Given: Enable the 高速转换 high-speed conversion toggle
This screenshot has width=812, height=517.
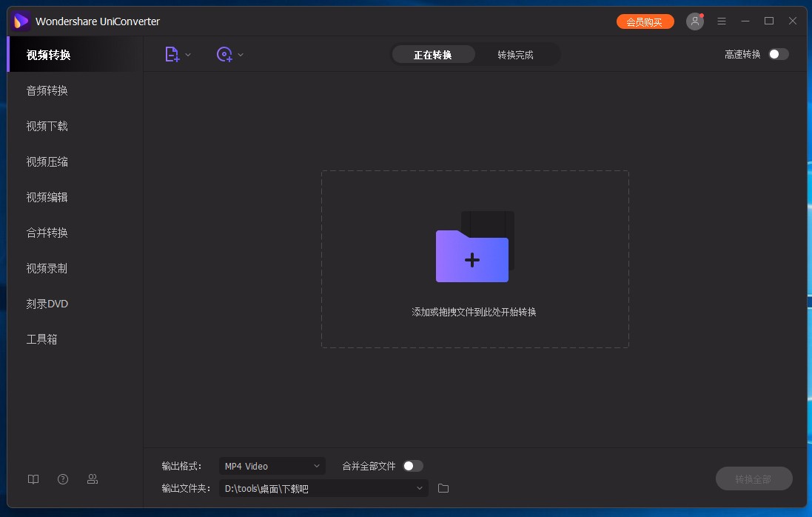Looking at the screenshot, I should [x=777, y=54].
